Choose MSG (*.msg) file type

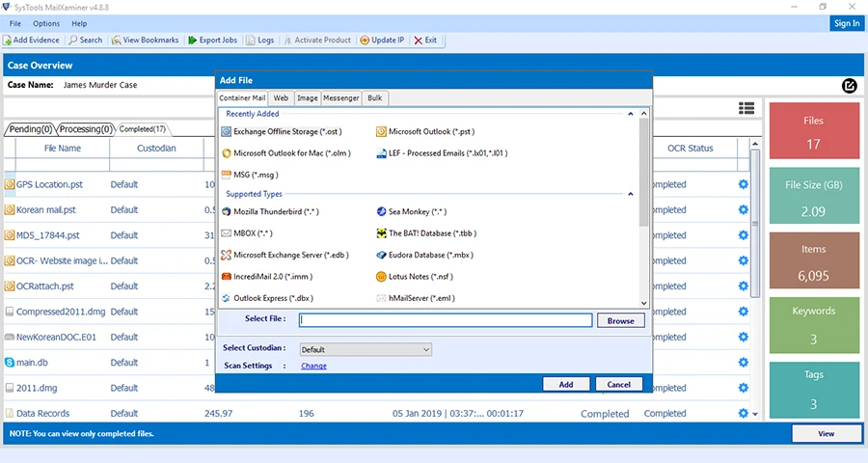(250, 175)
